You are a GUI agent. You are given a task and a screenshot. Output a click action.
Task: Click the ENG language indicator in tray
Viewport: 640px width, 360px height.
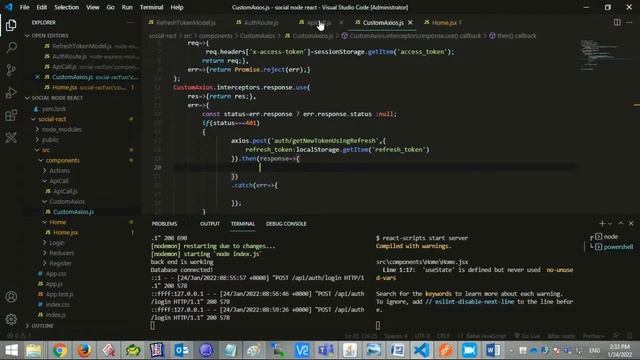pyautogui.click(x=594, y=350)
